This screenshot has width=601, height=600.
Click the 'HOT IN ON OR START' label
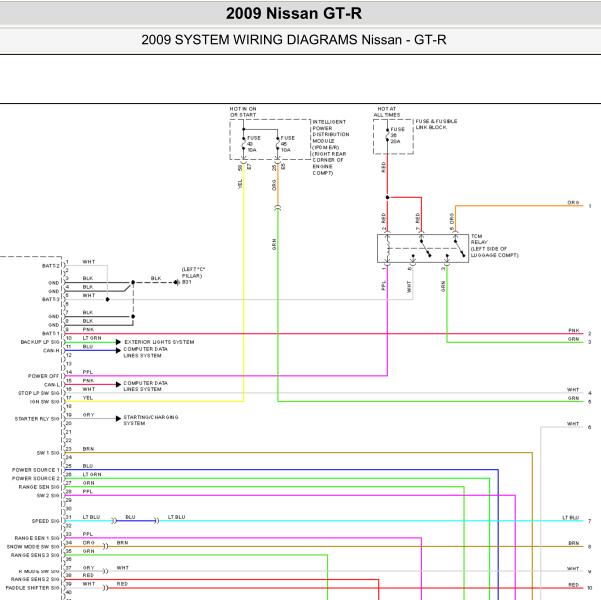click(x=243, y=112)
